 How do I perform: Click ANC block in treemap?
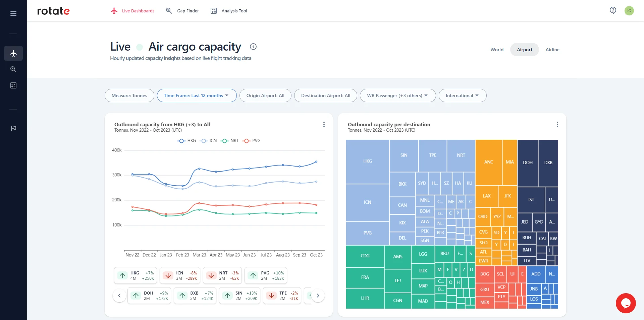489,162
